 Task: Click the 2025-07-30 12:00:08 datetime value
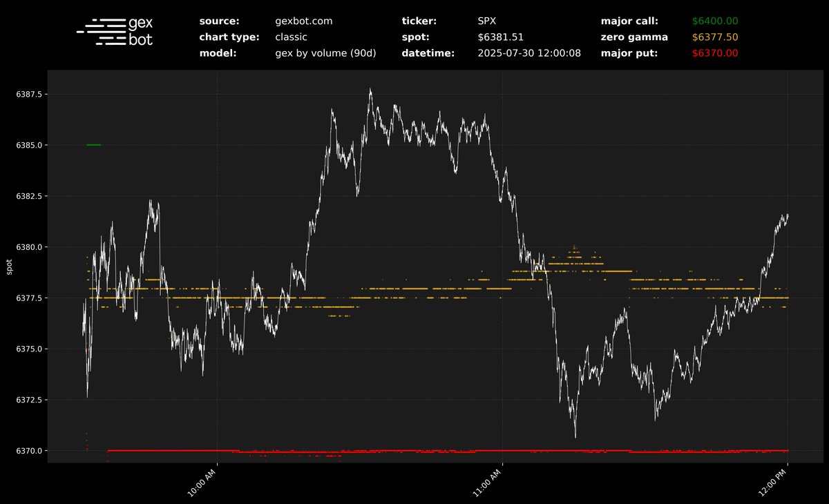pos(531,53)
